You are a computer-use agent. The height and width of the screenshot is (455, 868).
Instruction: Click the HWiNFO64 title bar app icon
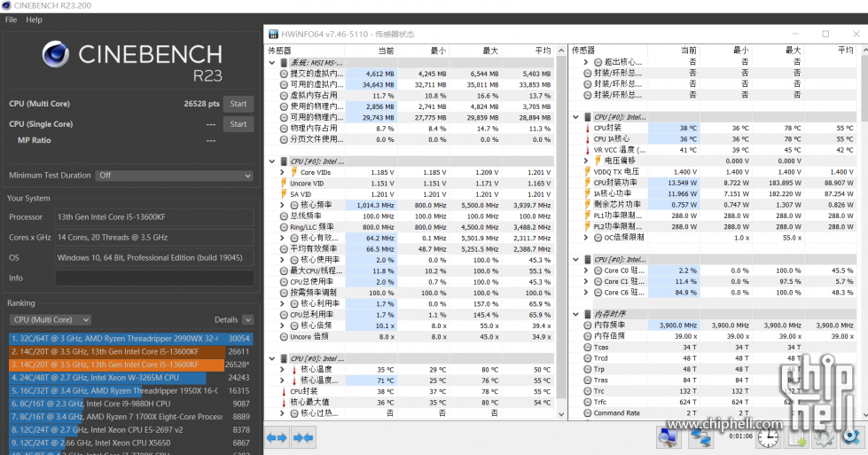[x=273, y=34]
